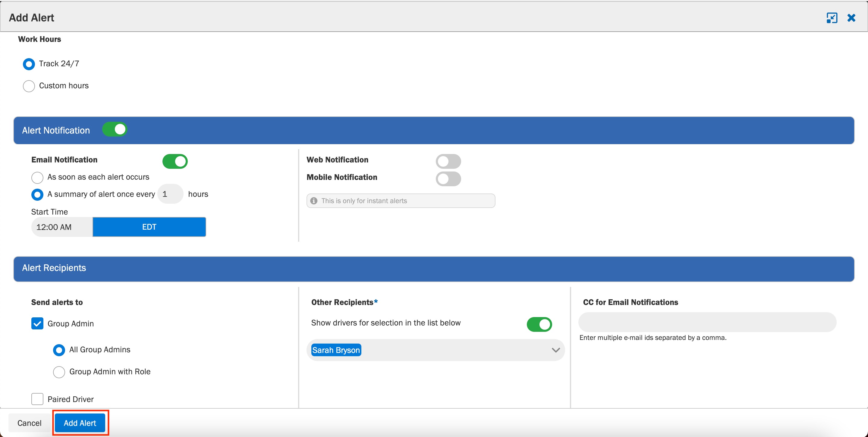Select the Custom hours radio button
868x437 pixels.
[x=29, y=86]
